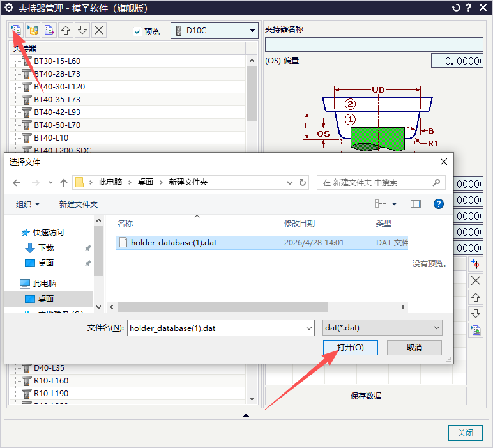This screenshot has width=493, height=448.
Task: Click the 保存数据 save data button
Action: 366,396
